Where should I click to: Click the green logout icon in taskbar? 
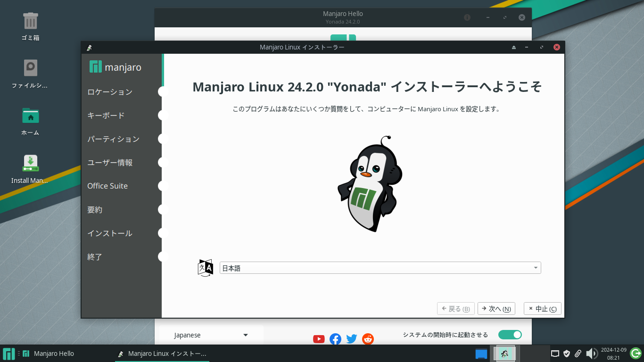(x=636, y=353)
